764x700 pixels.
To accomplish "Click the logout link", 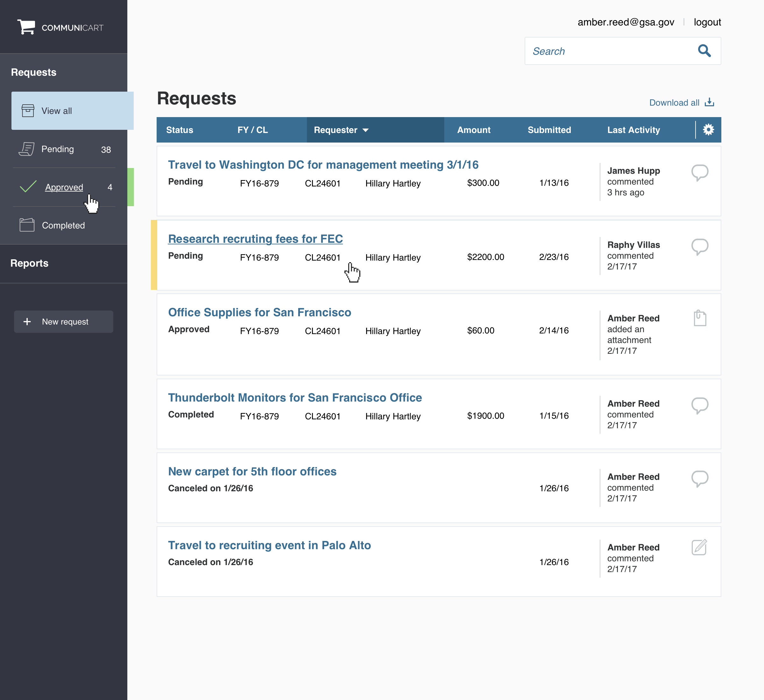I will pos(707,22).
